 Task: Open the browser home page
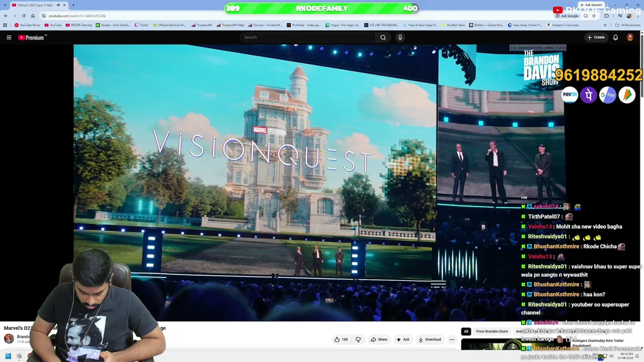click(x=33, y=16)
